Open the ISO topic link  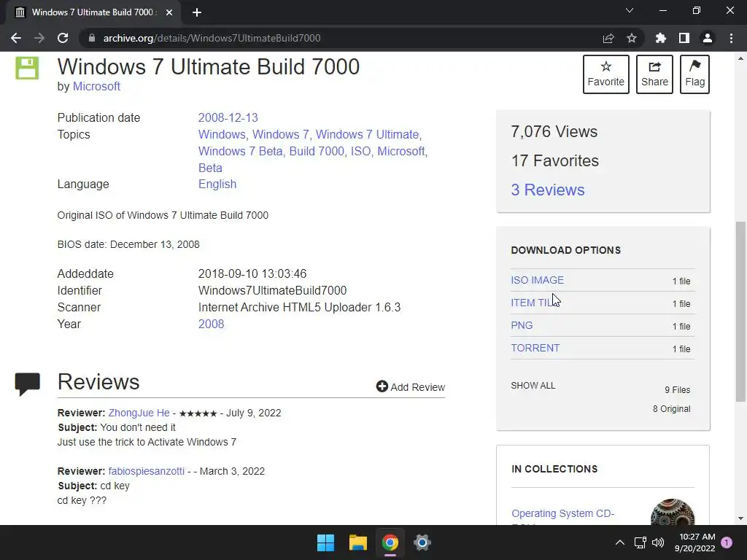pos(360,151)
